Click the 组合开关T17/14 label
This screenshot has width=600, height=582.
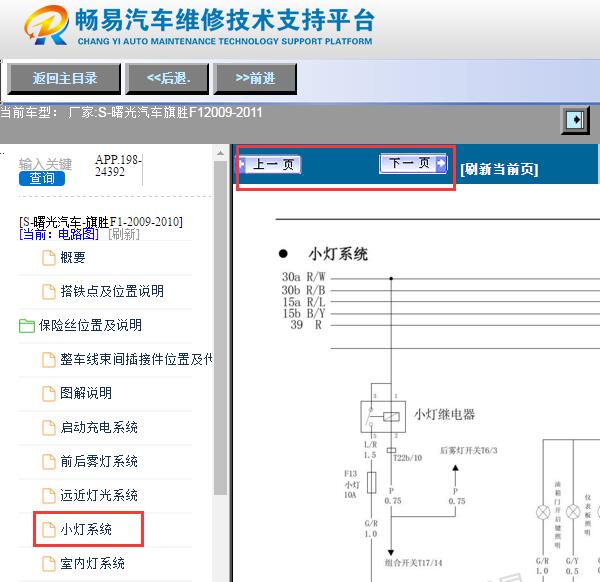click(413, 563)
